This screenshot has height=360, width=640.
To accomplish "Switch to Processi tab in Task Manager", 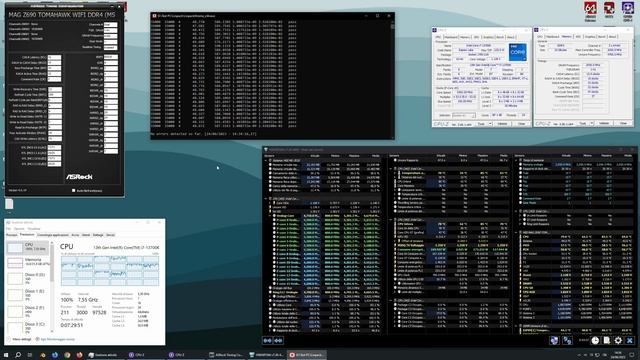I will [11, 235].
